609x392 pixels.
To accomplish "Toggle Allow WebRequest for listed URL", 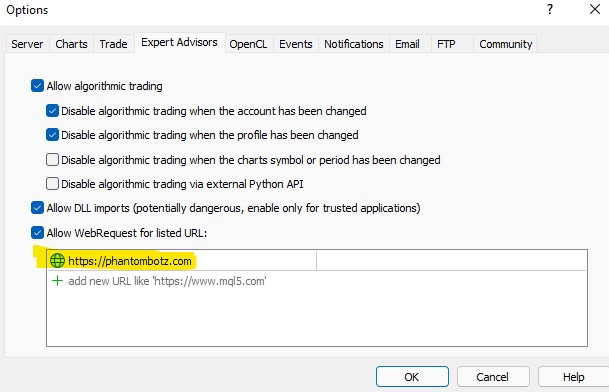I will (x=37, y=233).
